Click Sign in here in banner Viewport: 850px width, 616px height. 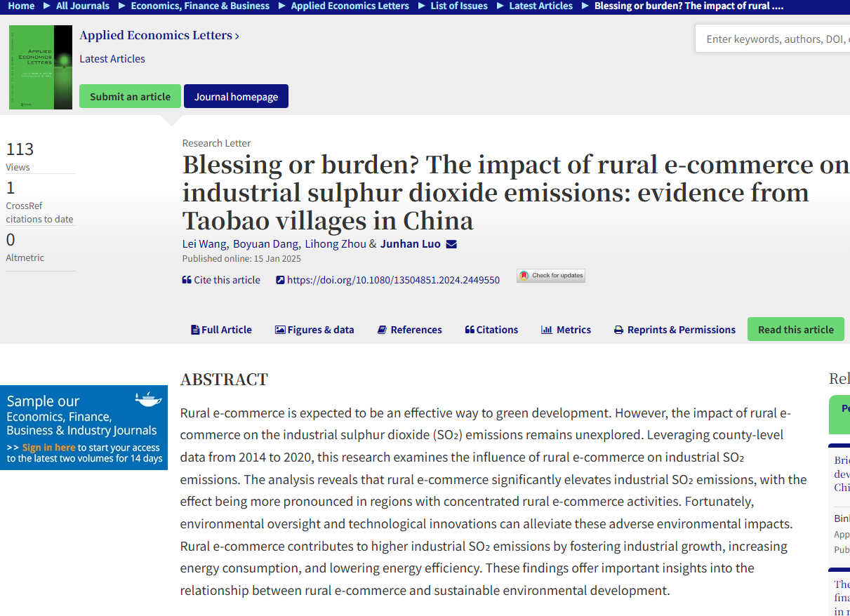click(x=48, y=448)
